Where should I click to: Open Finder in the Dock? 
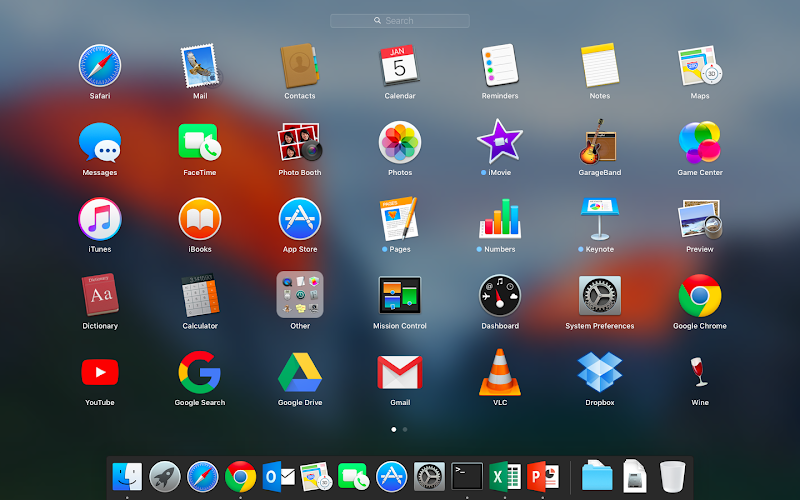coord(127,477)
